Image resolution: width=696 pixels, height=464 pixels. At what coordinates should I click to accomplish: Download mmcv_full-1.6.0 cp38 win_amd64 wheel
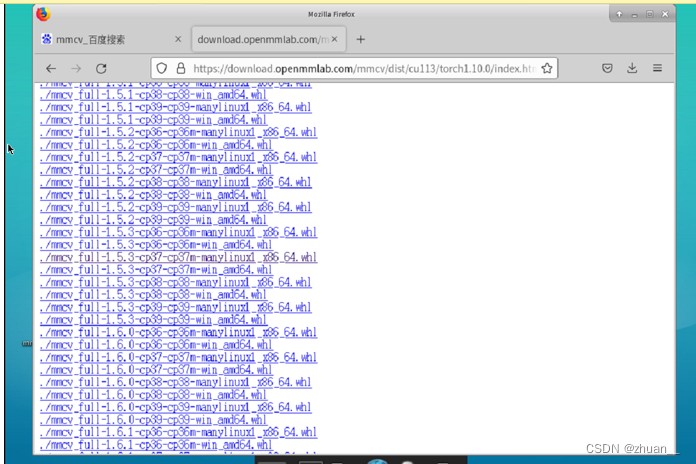pyautogui.click(x=153, y=395)
